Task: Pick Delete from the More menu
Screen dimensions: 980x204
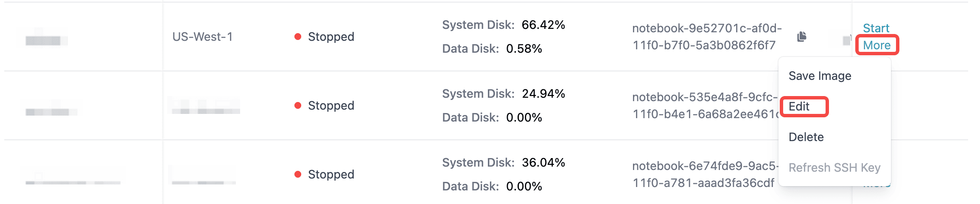Action: [806, 137]
